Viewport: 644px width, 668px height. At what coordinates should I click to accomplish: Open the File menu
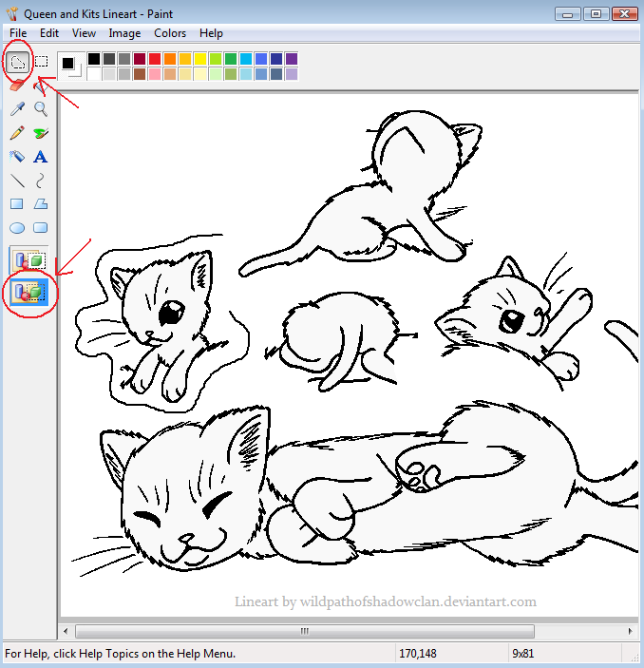18,33
